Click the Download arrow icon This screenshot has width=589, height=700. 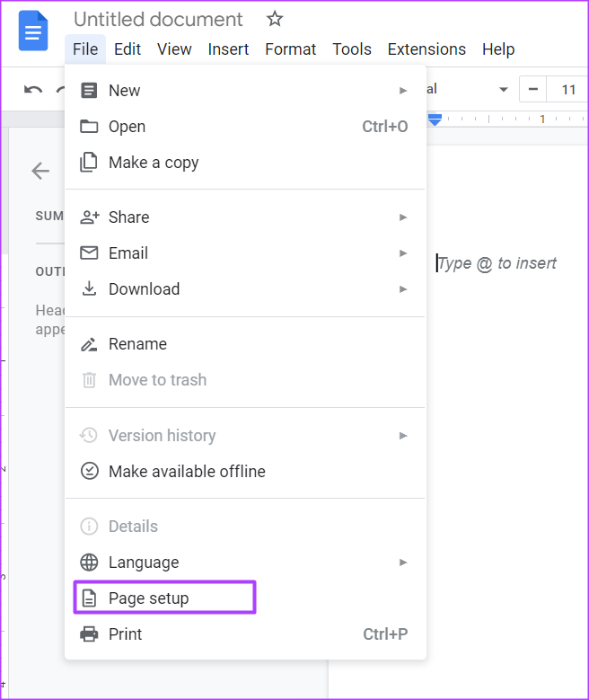[89, 288]
